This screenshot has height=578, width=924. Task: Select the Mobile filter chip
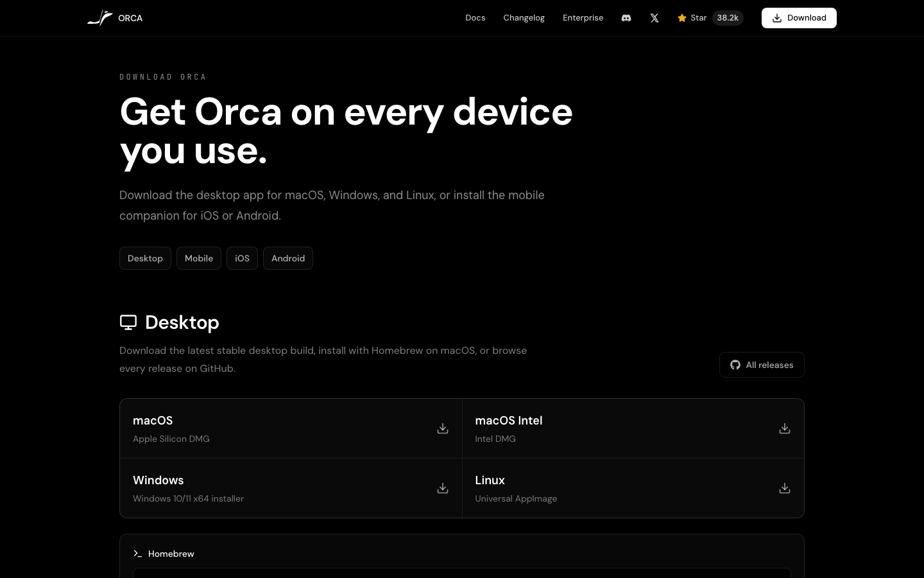(x=199, y=258)
